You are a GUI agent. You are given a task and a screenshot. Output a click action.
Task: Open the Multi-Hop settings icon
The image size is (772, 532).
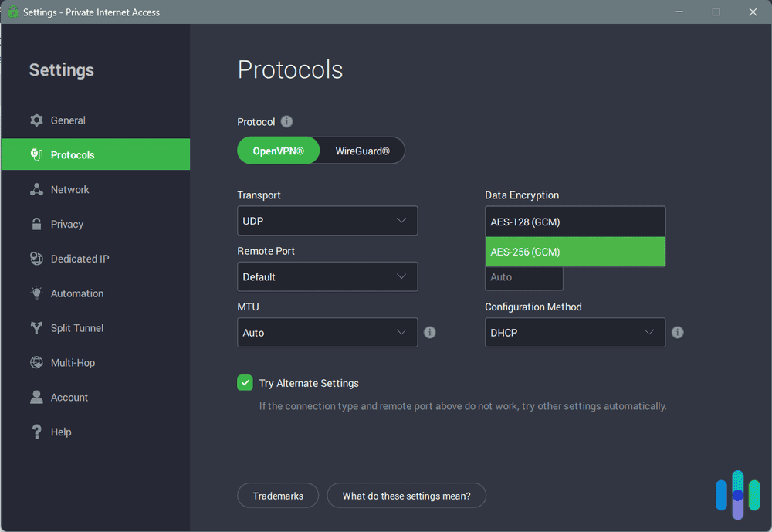click(x=36, y=362)
